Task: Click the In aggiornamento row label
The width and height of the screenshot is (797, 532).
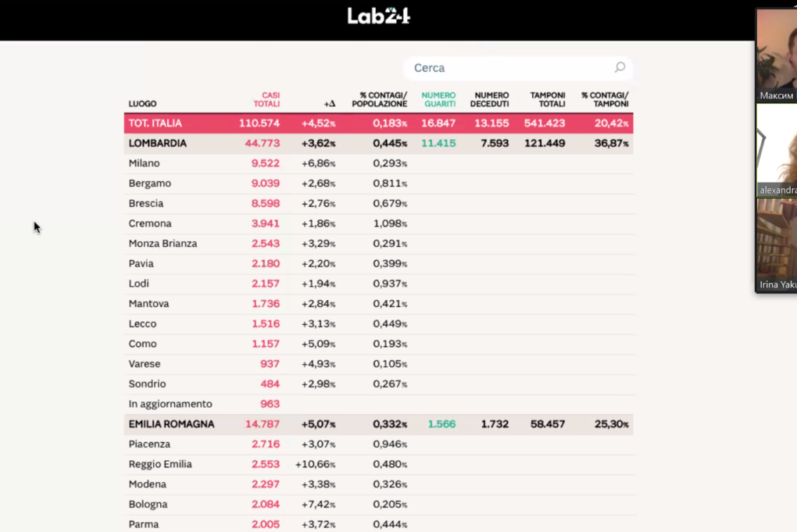Action: tap(170, 404)
